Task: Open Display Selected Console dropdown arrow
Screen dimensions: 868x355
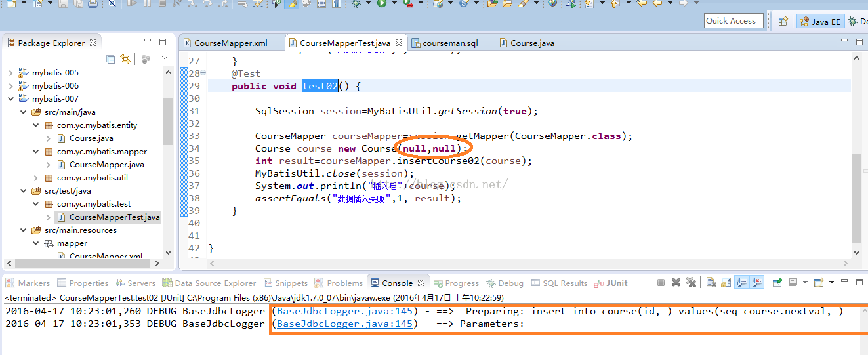Action: pyautogui.click(x=806, y=283)
